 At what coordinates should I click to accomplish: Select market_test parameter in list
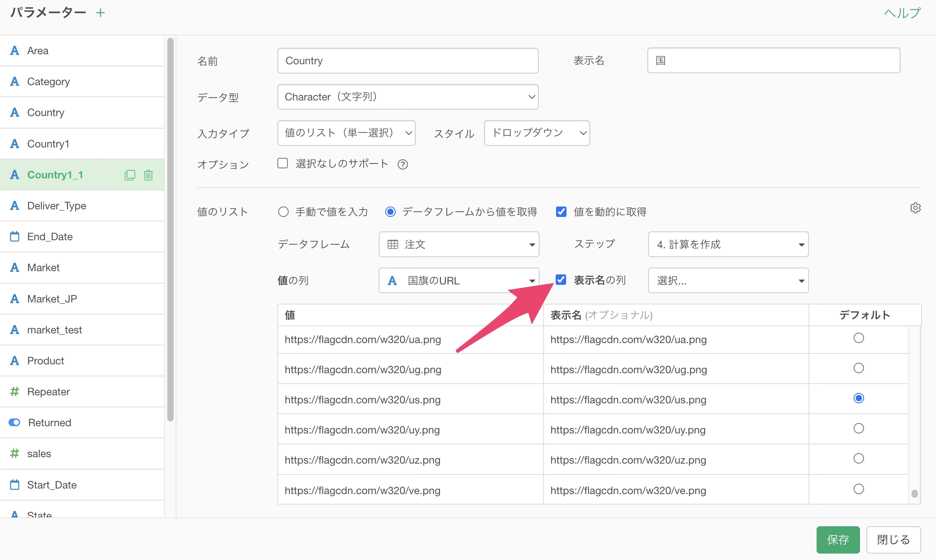click(82, 329)
